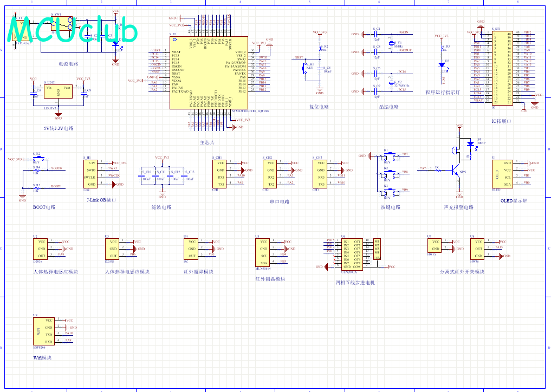The width and height of the screenshot is (551, 392).
Task: Click the OLED显示屏 caption
Action: tap(514, 201)
